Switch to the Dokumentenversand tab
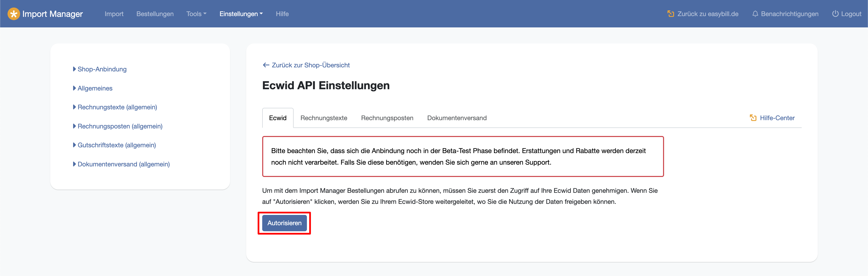 457,118
